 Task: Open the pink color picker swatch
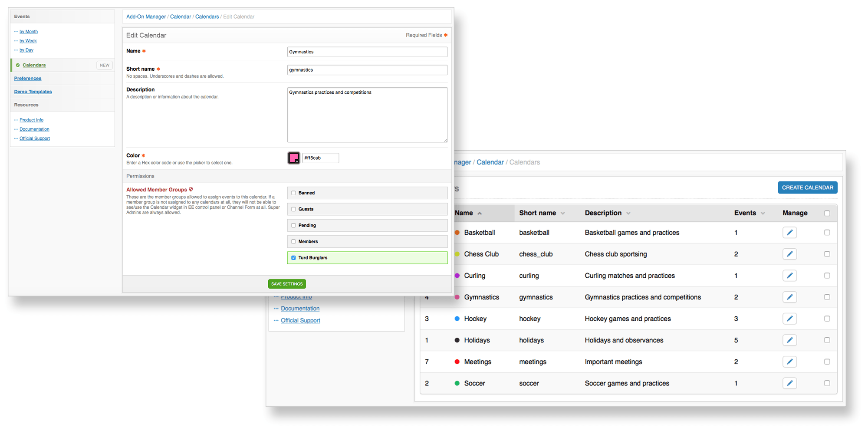pyautogui.click(x=294, y=158)
